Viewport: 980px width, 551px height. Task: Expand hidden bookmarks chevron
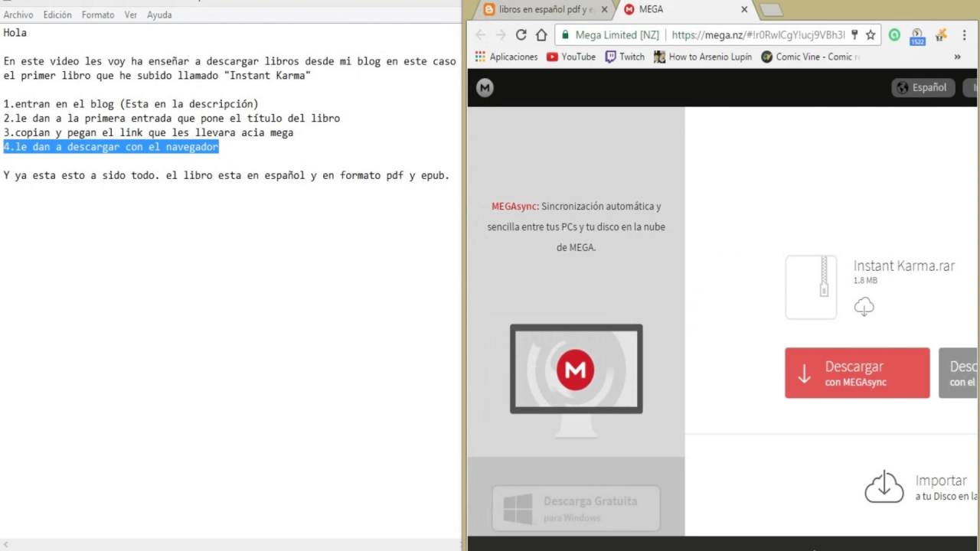coord(957,57)
